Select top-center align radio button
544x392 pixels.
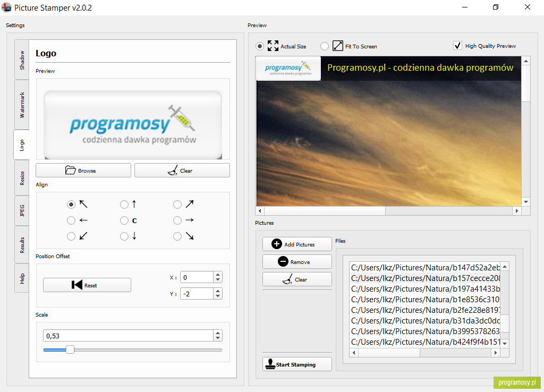pyautogui.click(x=124, y=204)
